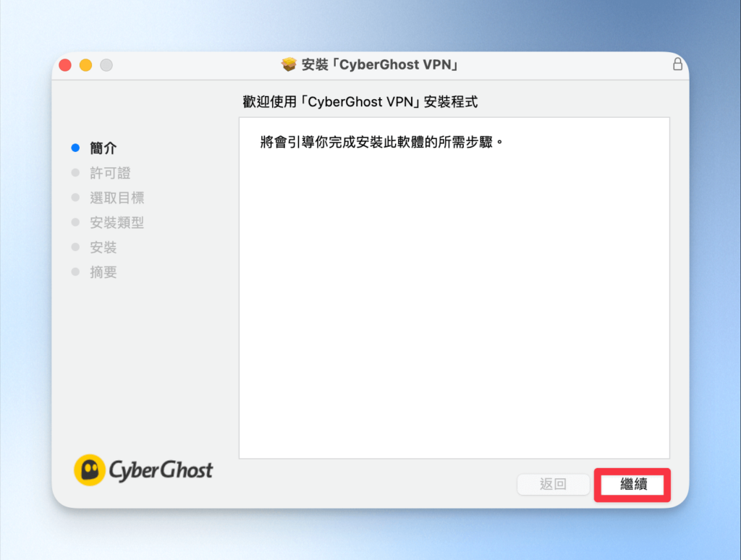This screenshot has height=560, width=741.
Task: Close the installer window with red button
Action: click(65, 65)
